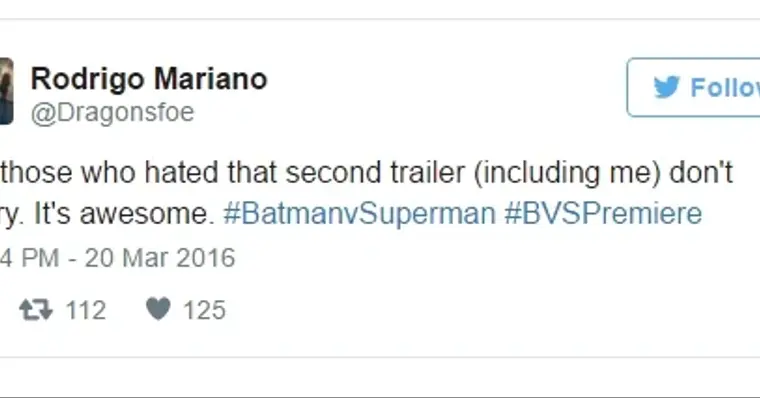Open Rodrigo Mariano's display name link

[149, 79]
